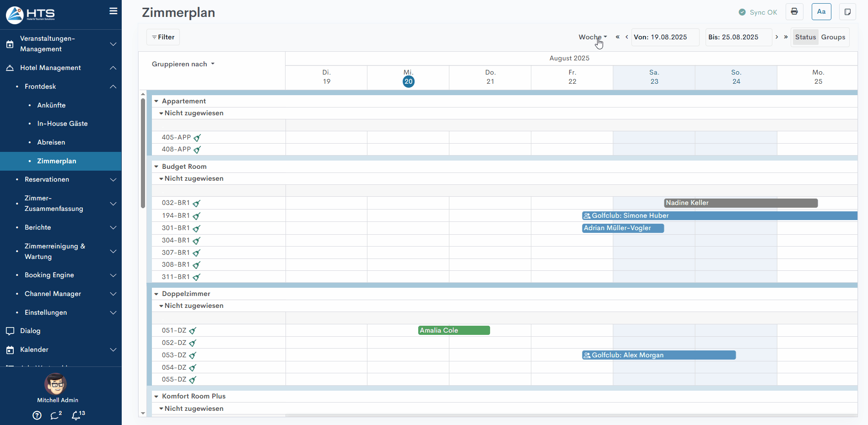Switch to Status view toggle
Viewport: 868px width, 425px height.
[x=805, y=37]
